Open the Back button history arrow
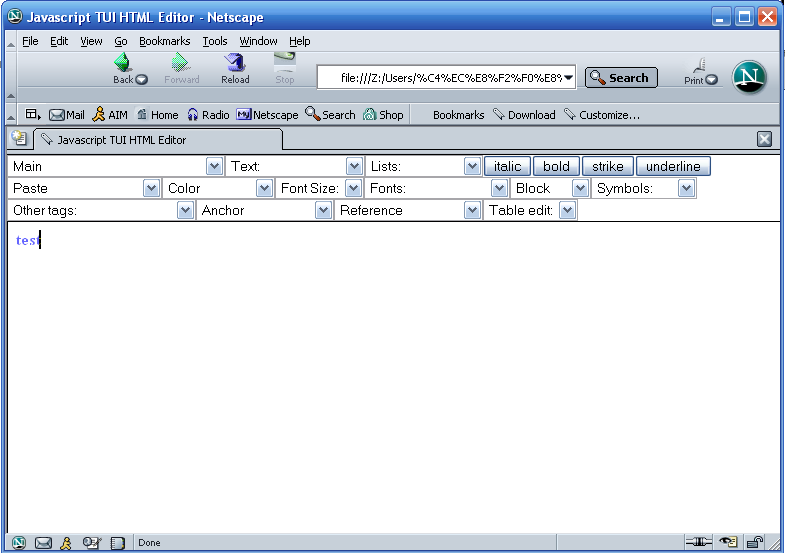 [x=142, y=80]
